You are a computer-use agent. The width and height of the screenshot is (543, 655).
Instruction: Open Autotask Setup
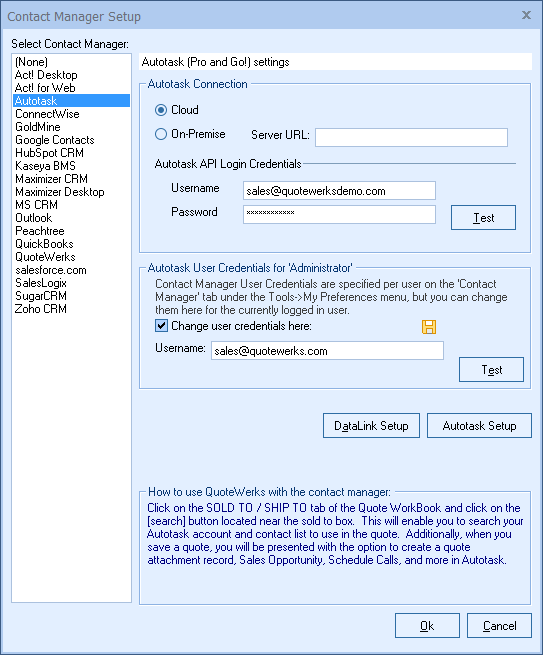(479, 425)
